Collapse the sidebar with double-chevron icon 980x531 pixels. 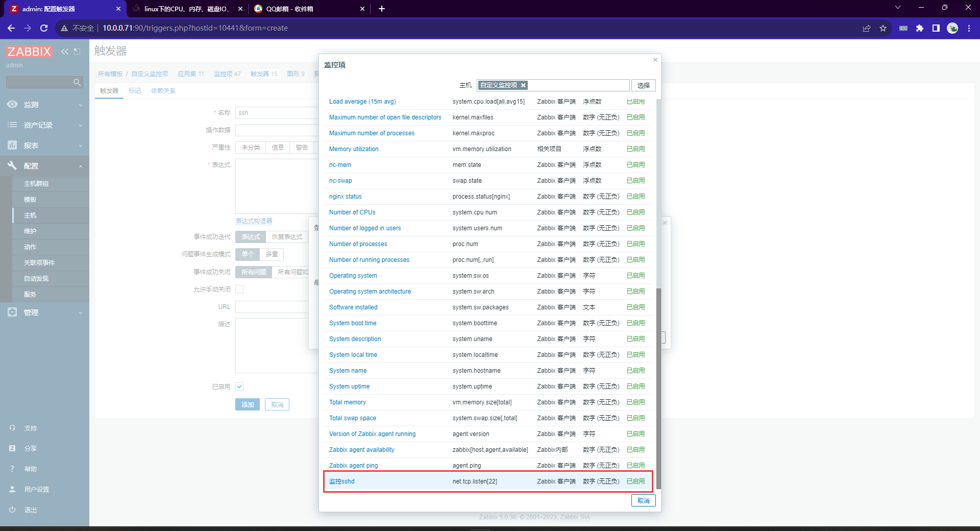[x=64, y=52]
